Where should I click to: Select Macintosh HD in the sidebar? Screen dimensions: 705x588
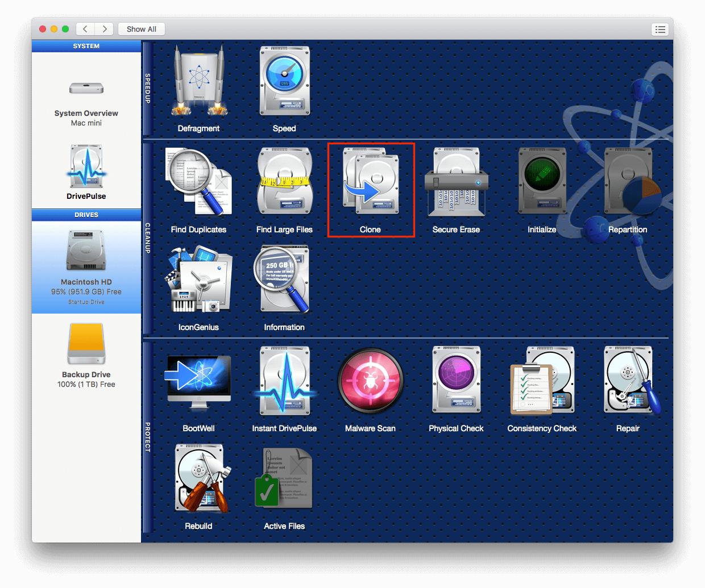pyautogui.click(x=86, y=267)
